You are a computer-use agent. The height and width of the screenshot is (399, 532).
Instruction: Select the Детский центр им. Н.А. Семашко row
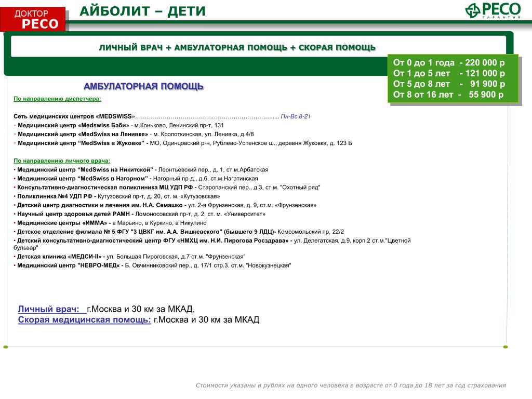click(165, 205)
